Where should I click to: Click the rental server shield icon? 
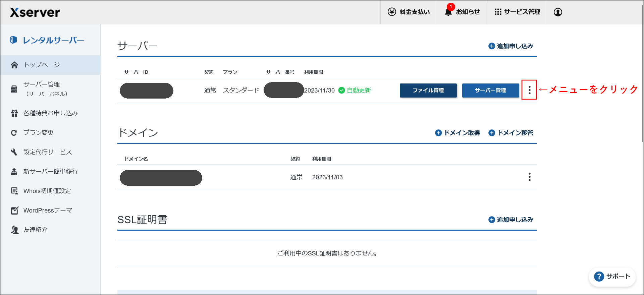click(x=13, y=40)
